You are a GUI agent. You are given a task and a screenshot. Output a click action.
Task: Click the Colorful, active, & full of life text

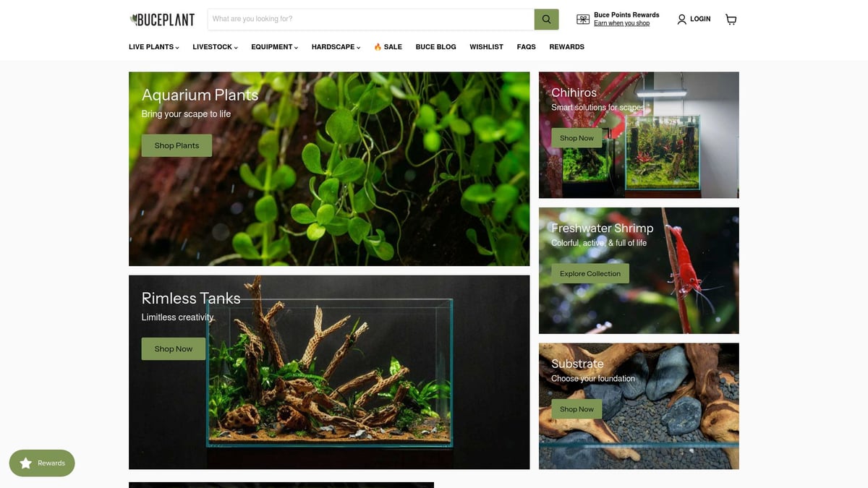(599, 243)
